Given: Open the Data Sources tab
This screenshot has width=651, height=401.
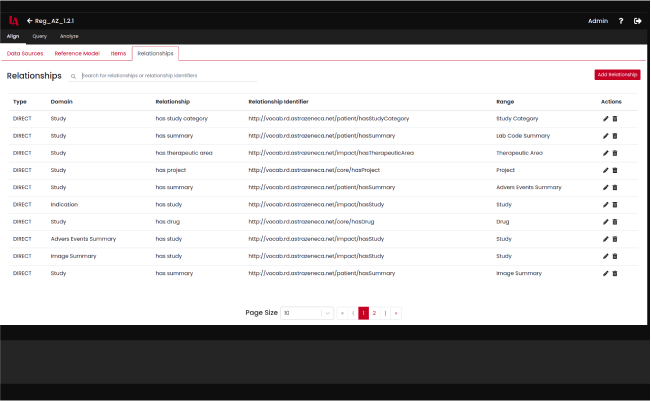Looking at the screenshot, I should [25, 54].
